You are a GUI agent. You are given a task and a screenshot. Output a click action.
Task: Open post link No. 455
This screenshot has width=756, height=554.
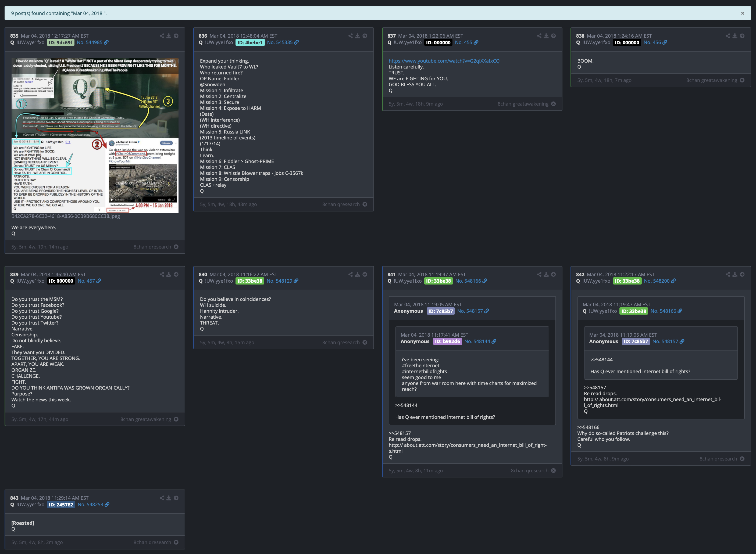(467, 42)
